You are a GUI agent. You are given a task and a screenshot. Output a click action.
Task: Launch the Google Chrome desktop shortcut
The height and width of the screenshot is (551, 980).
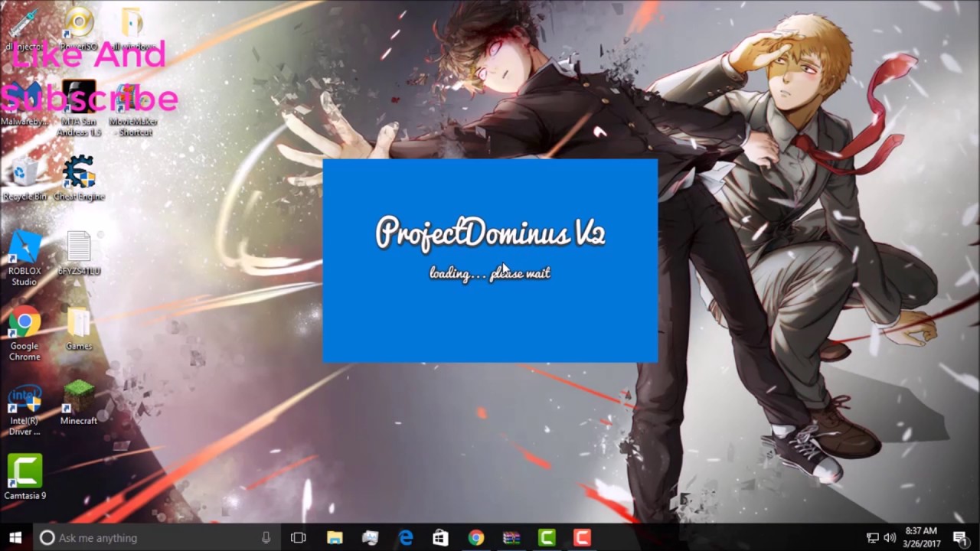point(24,334)
